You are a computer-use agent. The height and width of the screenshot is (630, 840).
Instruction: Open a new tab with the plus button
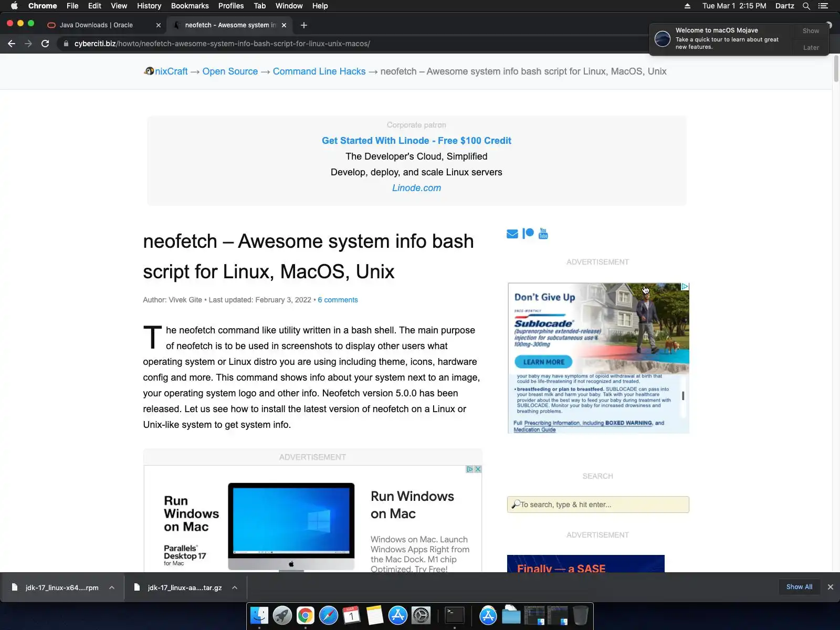(x=303, y=25)
